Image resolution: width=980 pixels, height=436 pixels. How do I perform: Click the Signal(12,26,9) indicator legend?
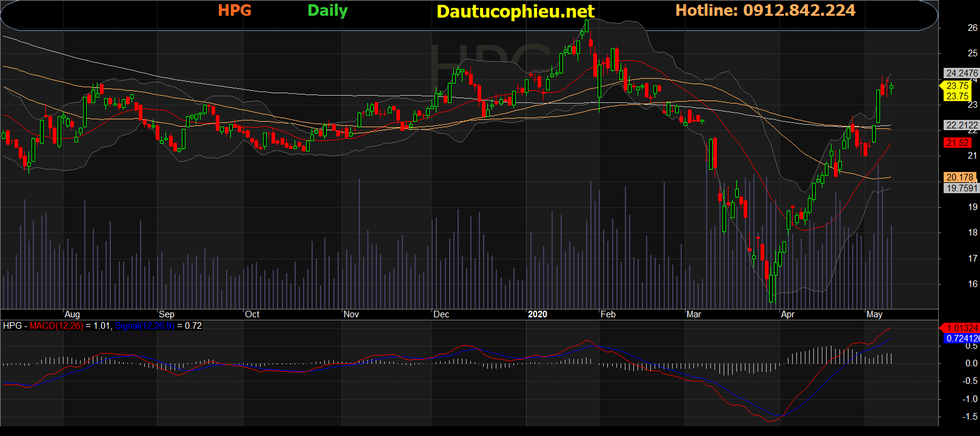pyautogui.click(x=145, y=326)
